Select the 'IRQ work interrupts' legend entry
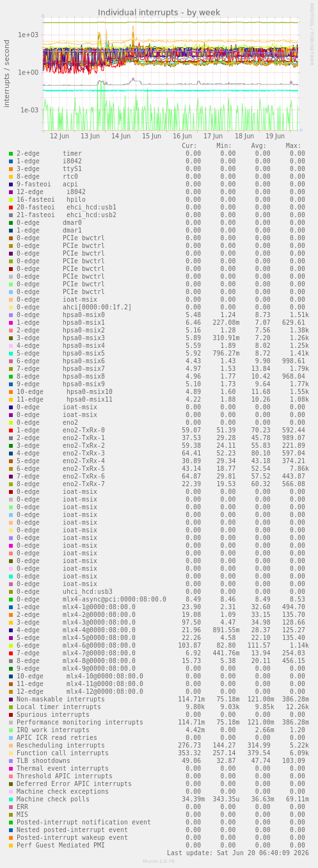Image resolution: width=318 pixels, height=868 pixels. [53, 730]
